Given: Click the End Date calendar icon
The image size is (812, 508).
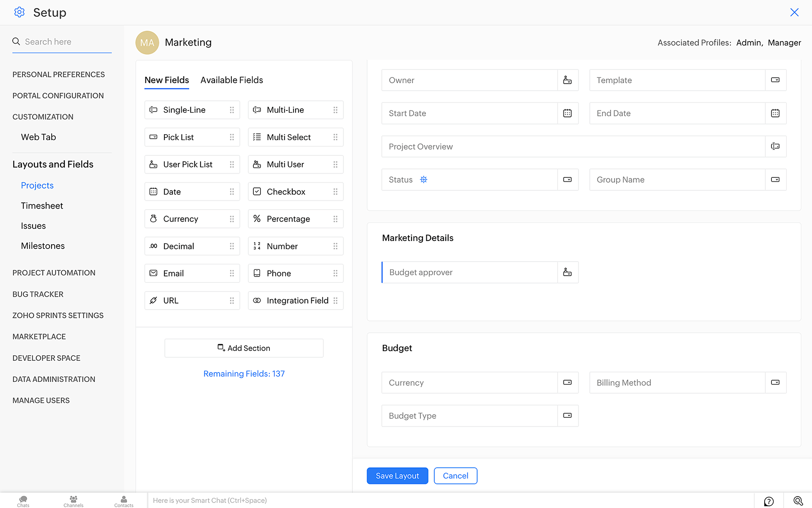Looking at the screenshot, I should [775, 113].
